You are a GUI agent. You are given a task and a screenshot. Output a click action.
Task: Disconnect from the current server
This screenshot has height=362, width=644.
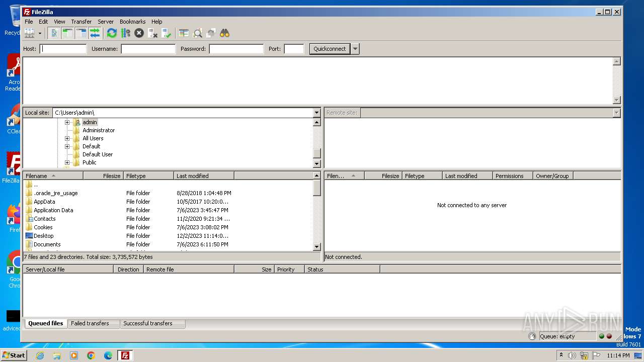(x=153, y=33)
